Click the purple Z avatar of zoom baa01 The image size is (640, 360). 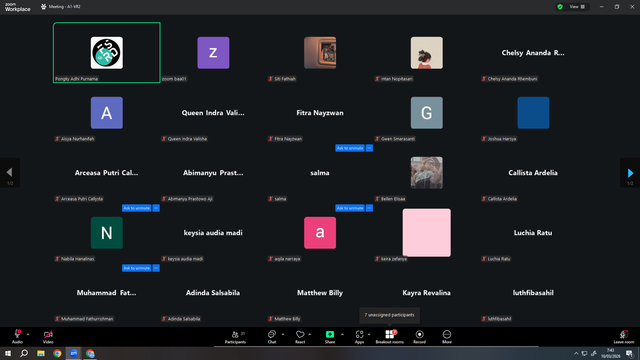tap(213, 53)
